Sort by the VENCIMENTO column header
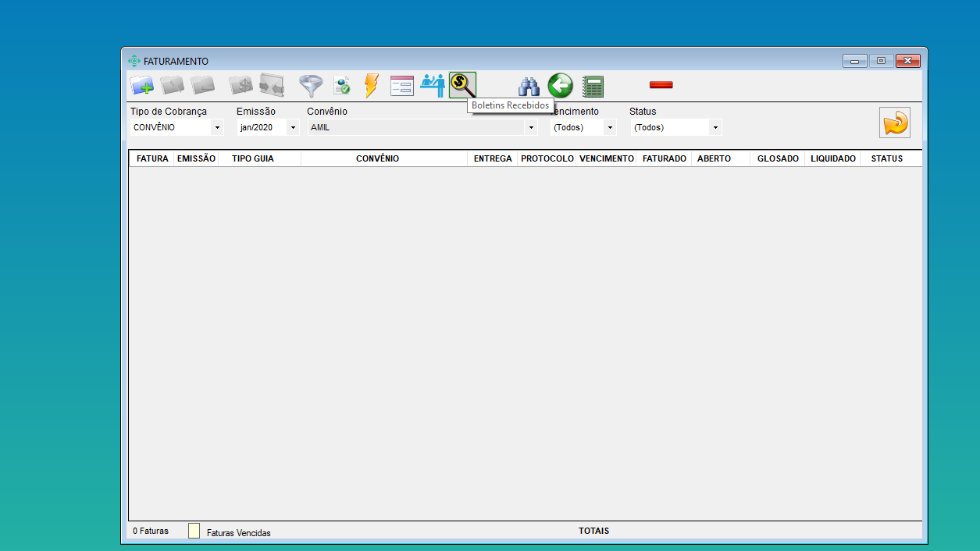 click(x=607, y=158)
